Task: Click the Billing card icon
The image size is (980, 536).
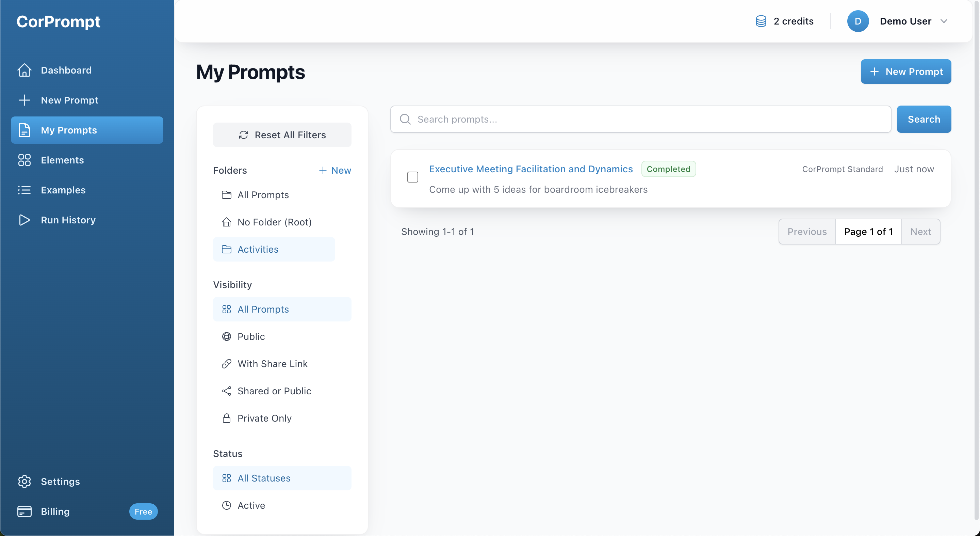Action: pyautogui.click(x=24, y=511)
